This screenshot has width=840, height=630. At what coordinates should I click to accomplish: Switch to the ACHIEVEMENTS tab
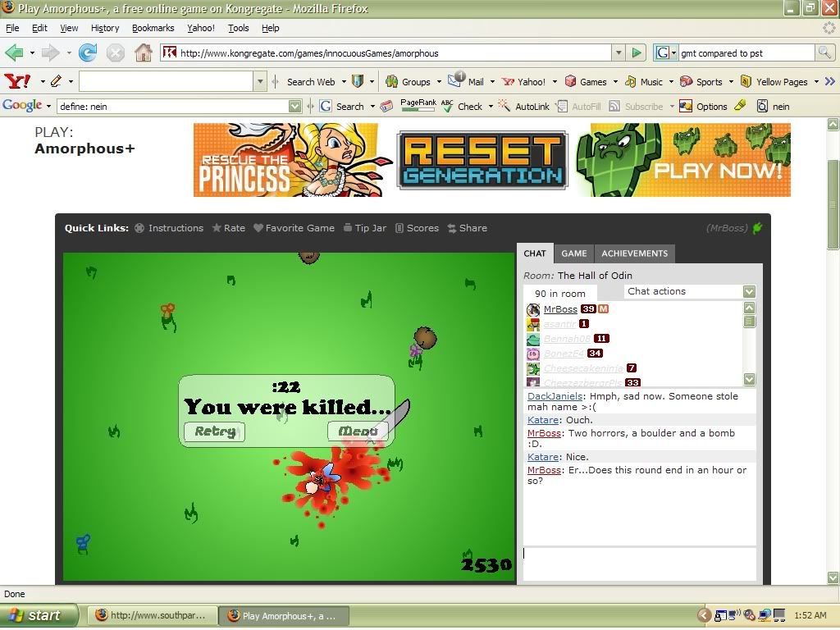pos(634,253)
